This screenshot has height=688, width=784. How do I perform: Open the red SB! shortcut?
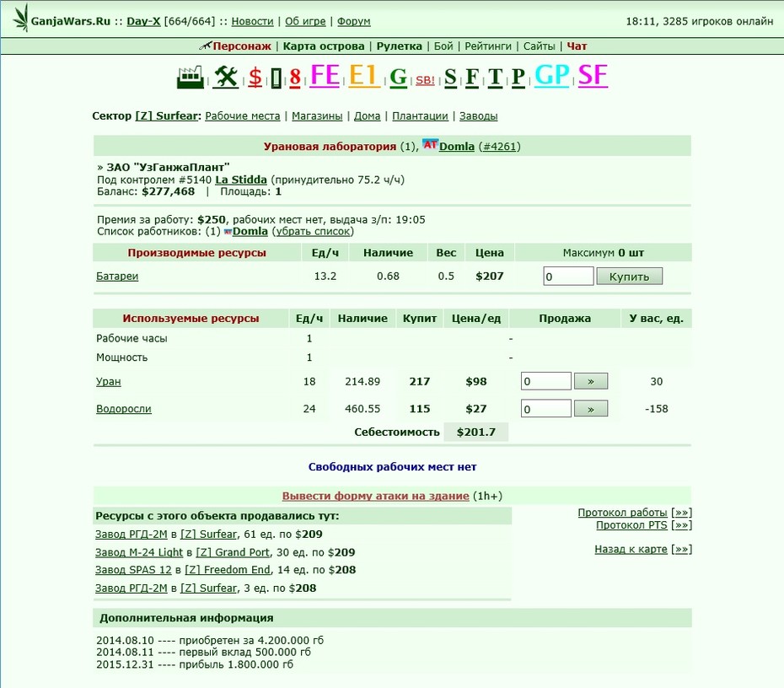point(425,80)
